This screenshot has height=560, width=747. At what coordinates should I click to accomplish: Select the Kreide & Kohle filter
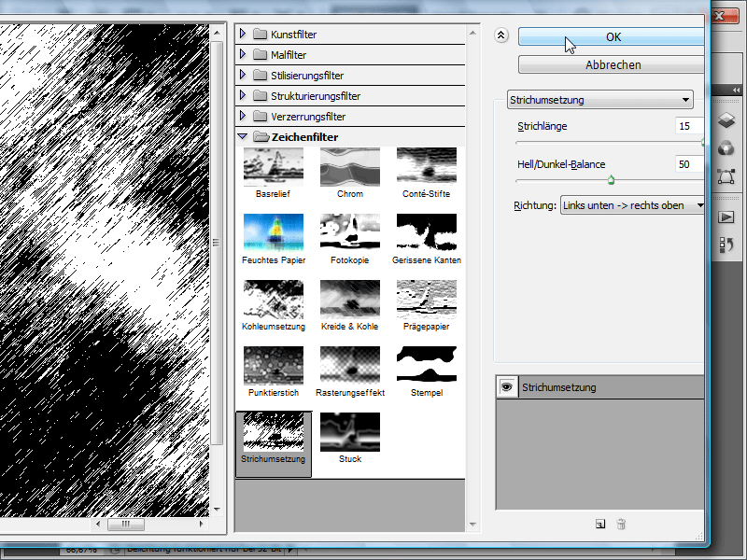[x=349, y=299]
